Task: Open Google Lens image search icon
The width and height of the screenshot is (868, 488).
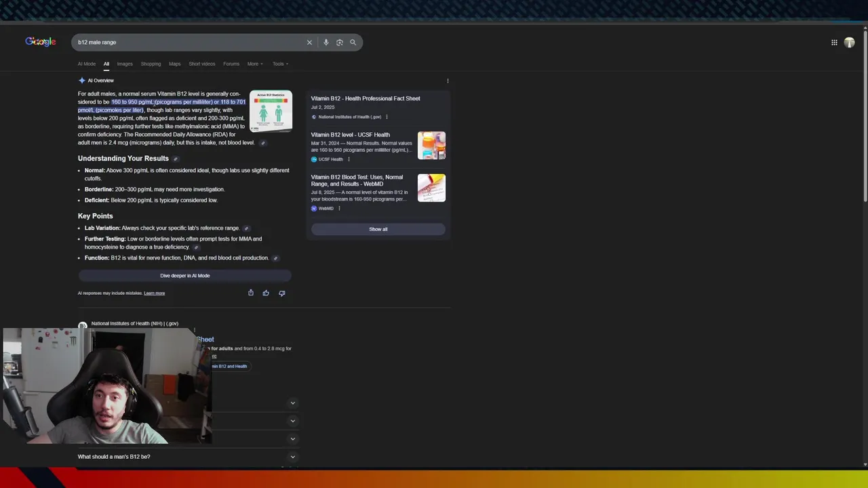Action: coord(339,42)
